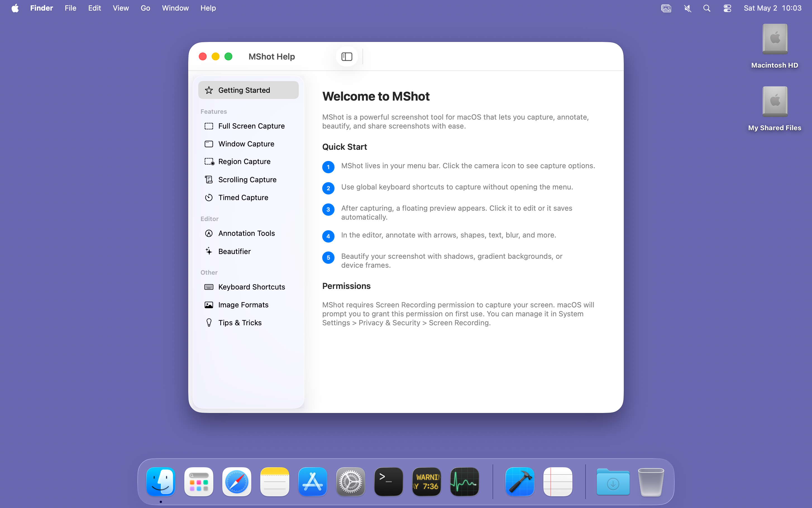
Task: Open the Edit menu
Action: pos(95,8)
